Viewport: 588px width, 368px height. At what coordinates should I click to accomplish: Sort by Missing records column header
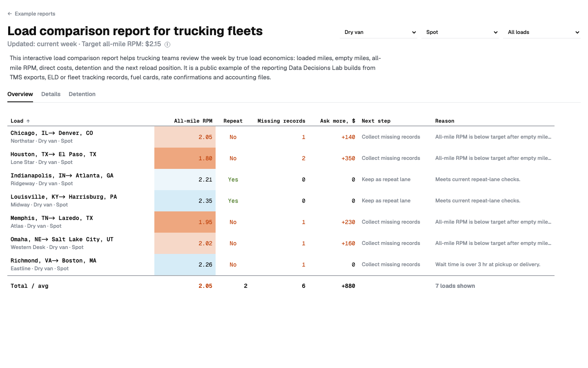281,121
